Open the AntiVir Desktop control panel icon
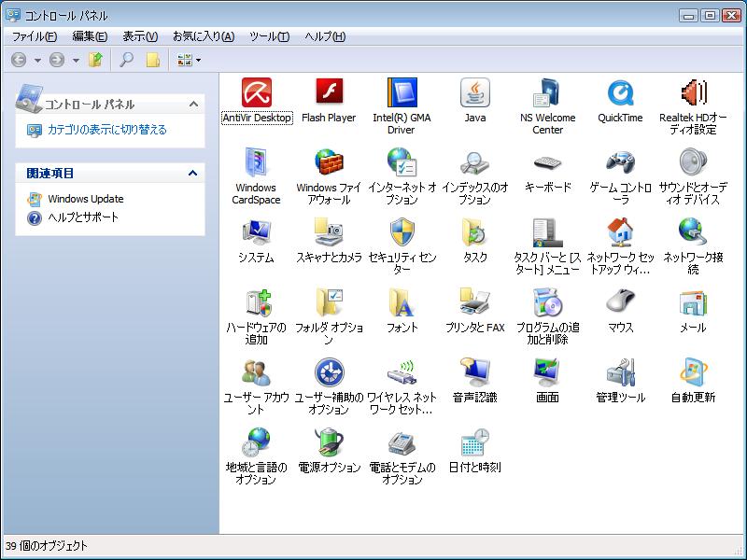 click(257, 92)
